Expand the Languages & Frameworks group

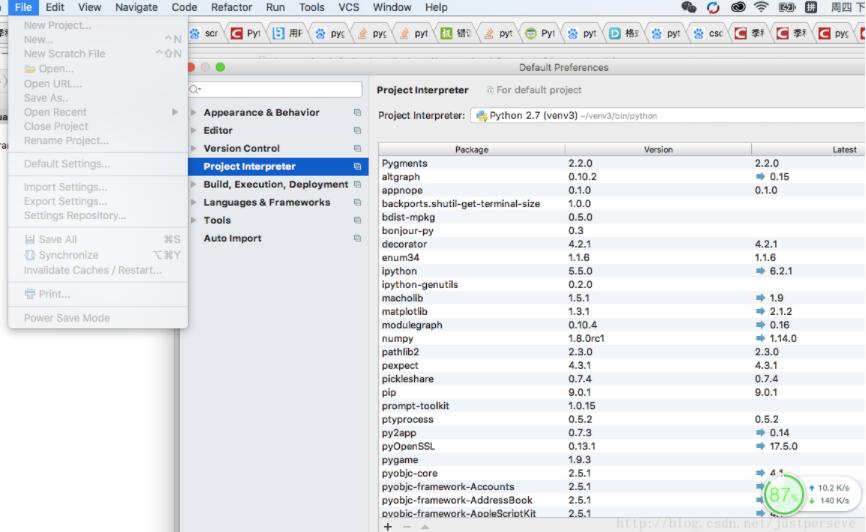pyautogui.click(x=194, y=202)
